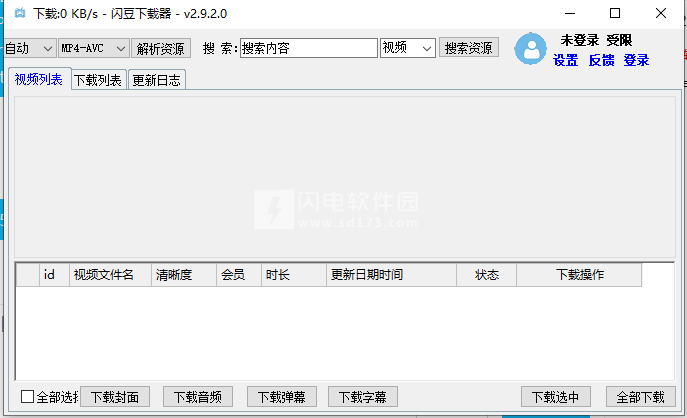Click the 会员 column header
687x418 pixels.
pos(239,275)
